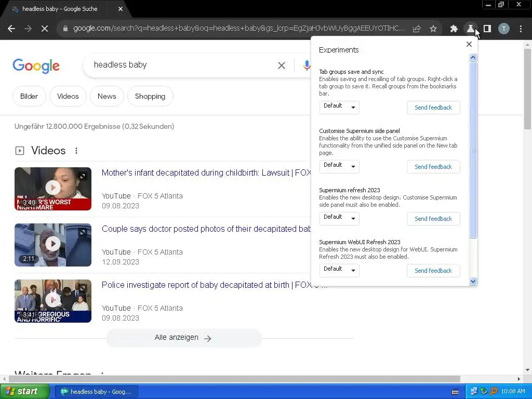
Task: Switch to the News search filter
Action: point(107,96)
